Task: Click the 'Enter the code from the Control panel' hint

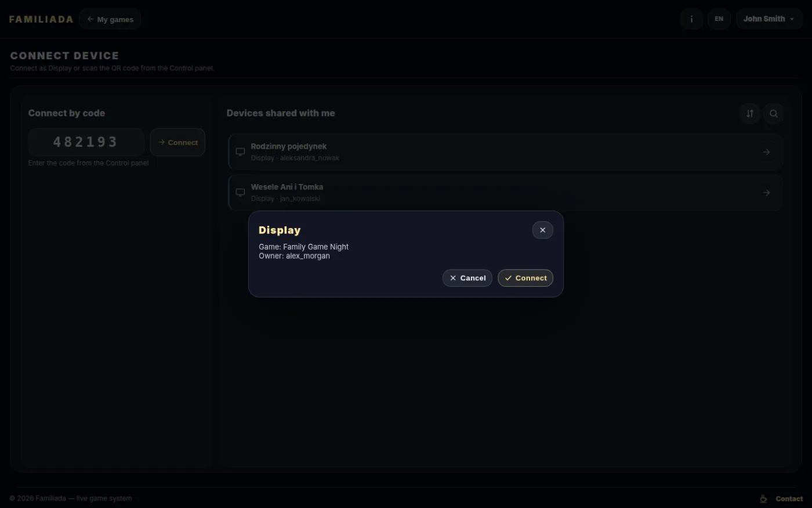Action: [88, 163]
